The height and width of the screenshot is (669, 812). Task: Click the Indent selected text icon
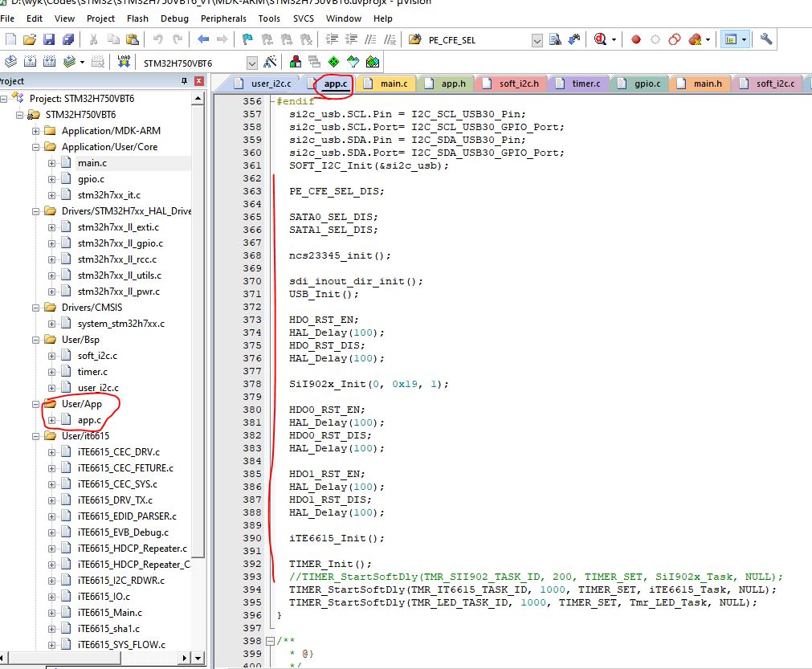332,39
